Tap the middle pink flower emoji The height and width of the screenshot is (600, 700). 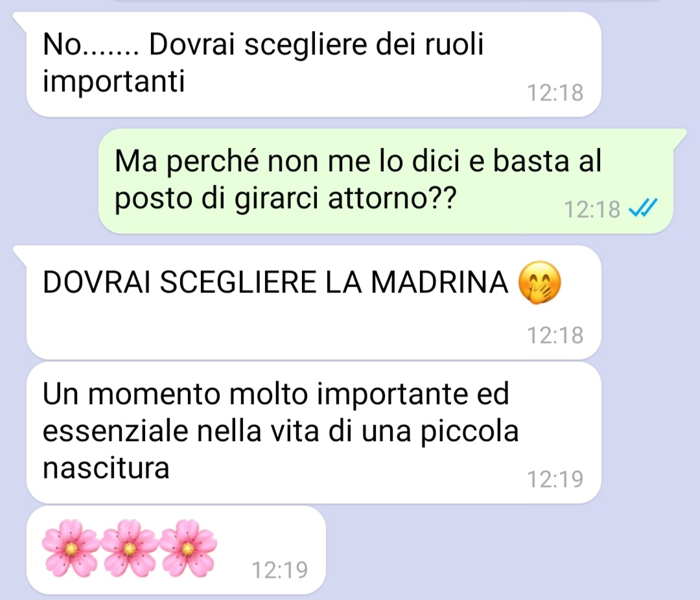tap(130, 547)
